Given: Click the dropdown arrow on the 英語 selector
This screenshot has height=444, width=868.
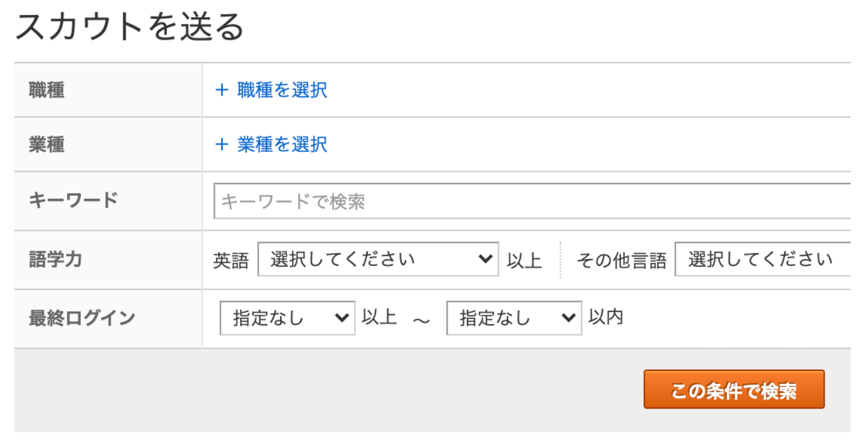Looking at the screenshot, I should click(x=487, y=259).
